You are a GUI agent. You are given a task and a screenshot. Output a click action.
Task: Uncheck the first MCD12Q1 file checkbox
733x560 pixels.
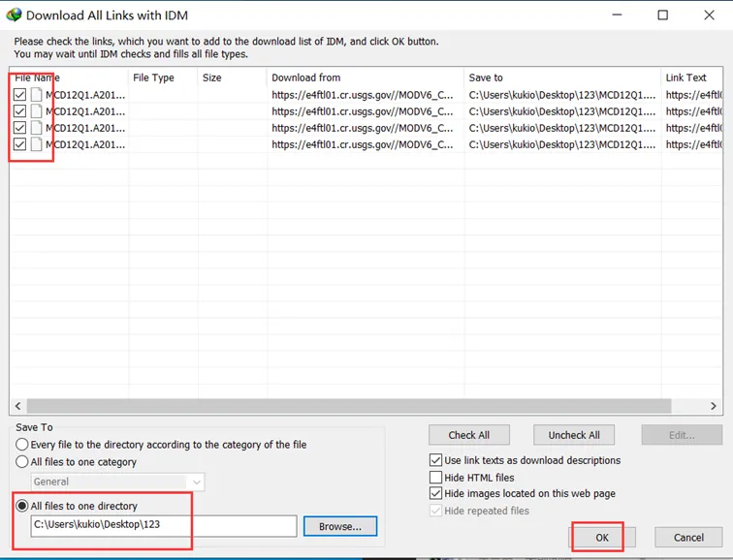[19, 95]
